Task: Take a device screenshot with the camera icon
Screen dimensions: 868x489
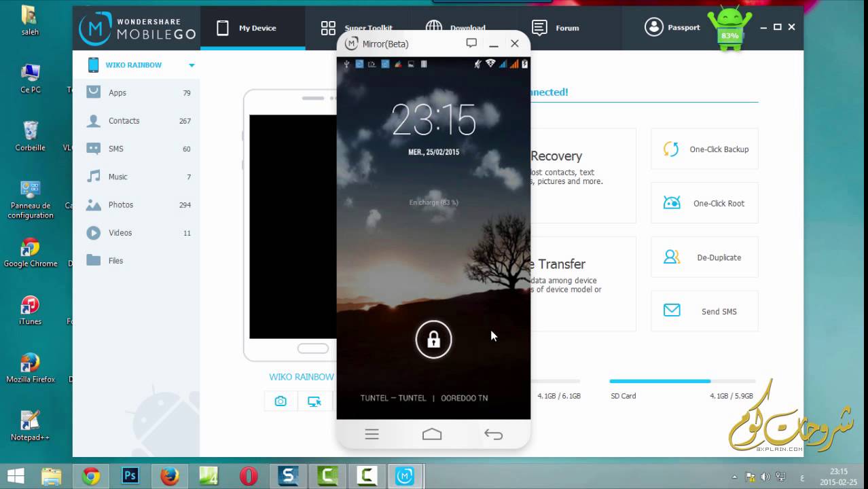Action: click(x=281, y=401)
